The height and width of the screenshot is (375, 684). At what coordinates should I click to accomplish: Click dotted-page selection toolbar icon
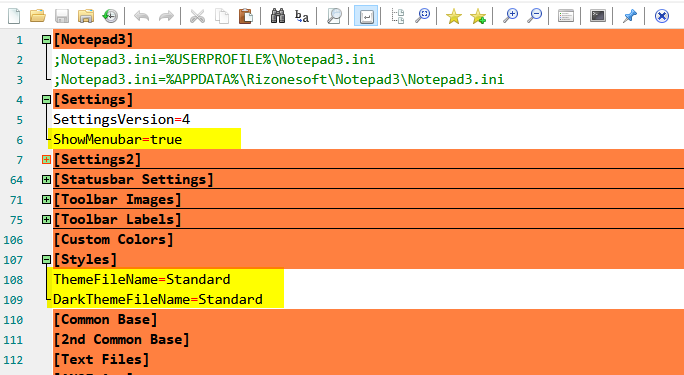click(x=397, y=16)
